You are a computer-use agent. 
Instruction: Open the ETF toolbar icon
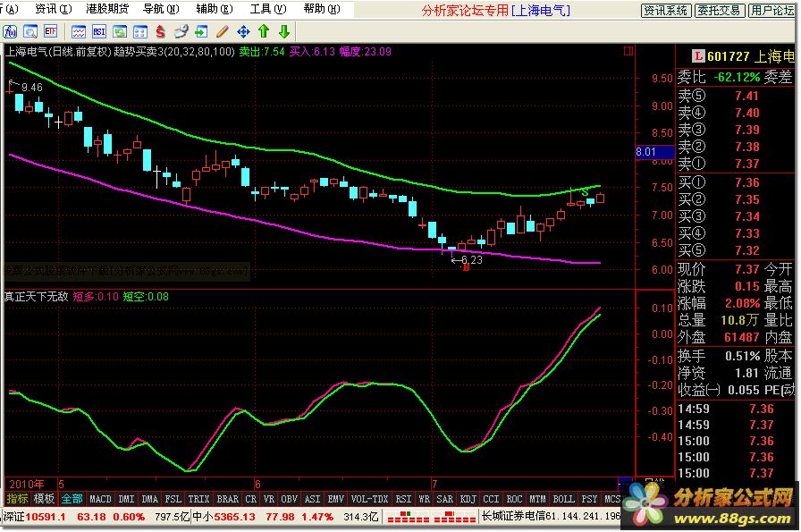[51, 31]
